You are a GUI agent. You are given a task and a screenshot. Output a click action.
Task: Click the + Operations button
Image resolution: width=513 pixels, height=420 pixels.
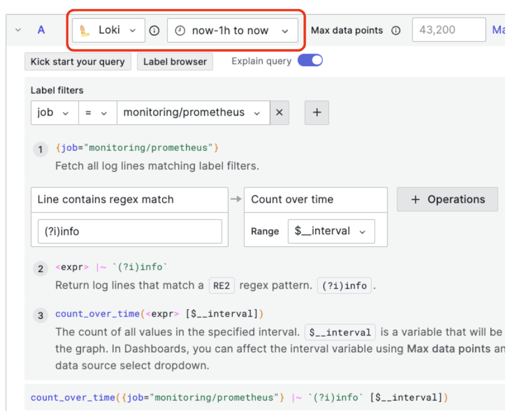(447, 199)
